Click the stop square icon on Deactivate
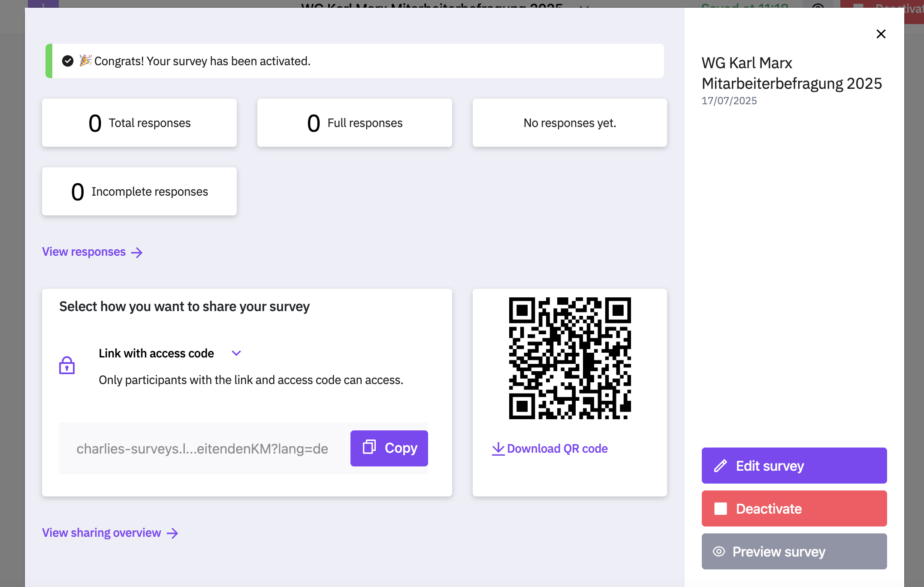This screenshot has height=587, width=924. [720, 509]
